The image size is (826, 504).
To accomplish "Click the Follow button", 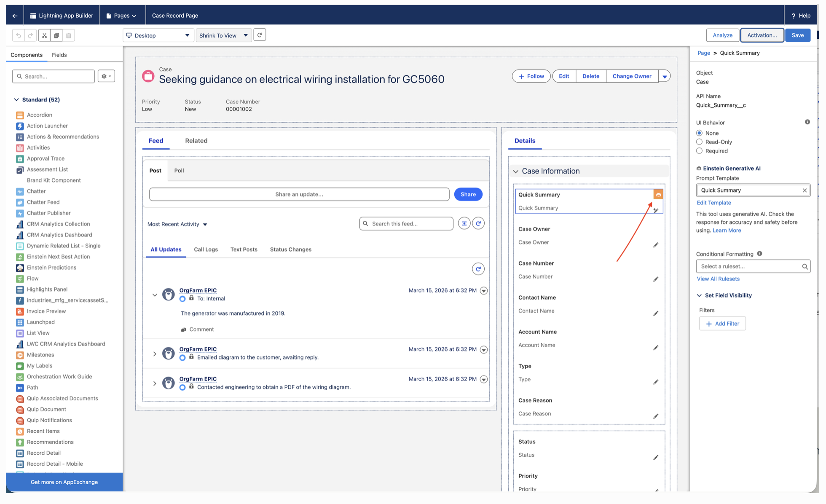I will 531,76.
